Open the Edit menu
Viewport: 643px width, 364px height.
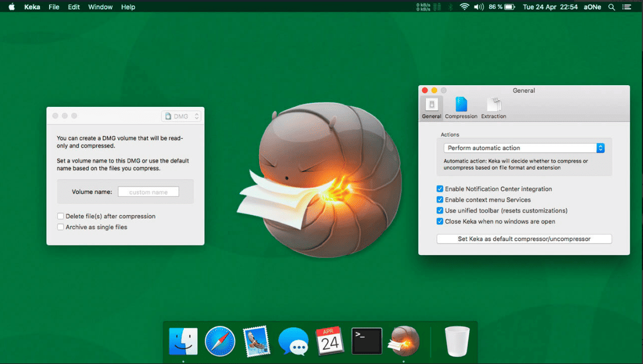click(x=74, y=7)
